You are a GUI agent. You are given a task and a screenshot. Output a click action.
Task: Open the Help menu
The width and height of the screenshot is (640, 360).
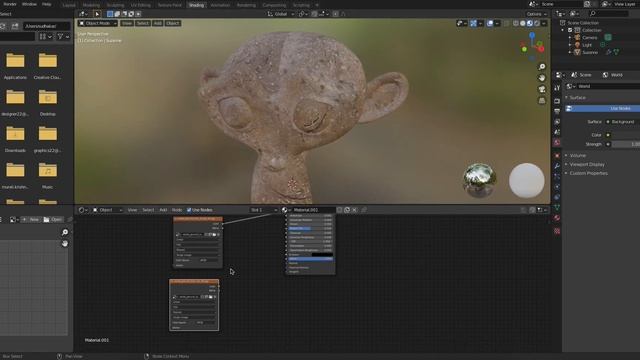(x=47, y=4)
